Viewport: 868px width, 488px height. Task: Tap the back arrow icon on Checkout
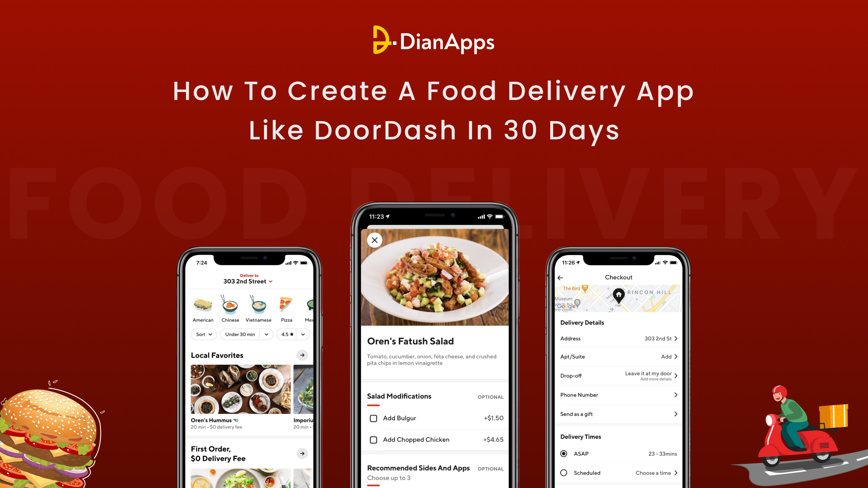560,277
